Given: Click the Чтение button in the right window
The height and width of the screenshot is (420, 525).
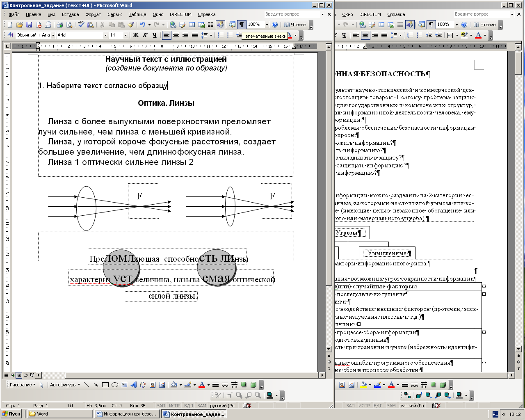Looking at the screenshot, I should click(485, 25).
